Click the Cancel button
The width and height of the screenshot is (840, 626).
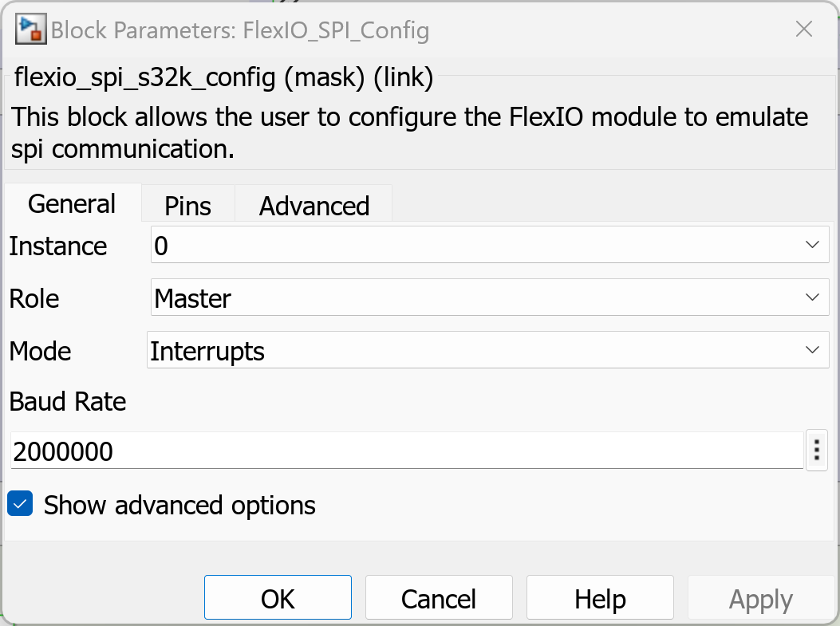pyautogui.click(x=439, y=599)
